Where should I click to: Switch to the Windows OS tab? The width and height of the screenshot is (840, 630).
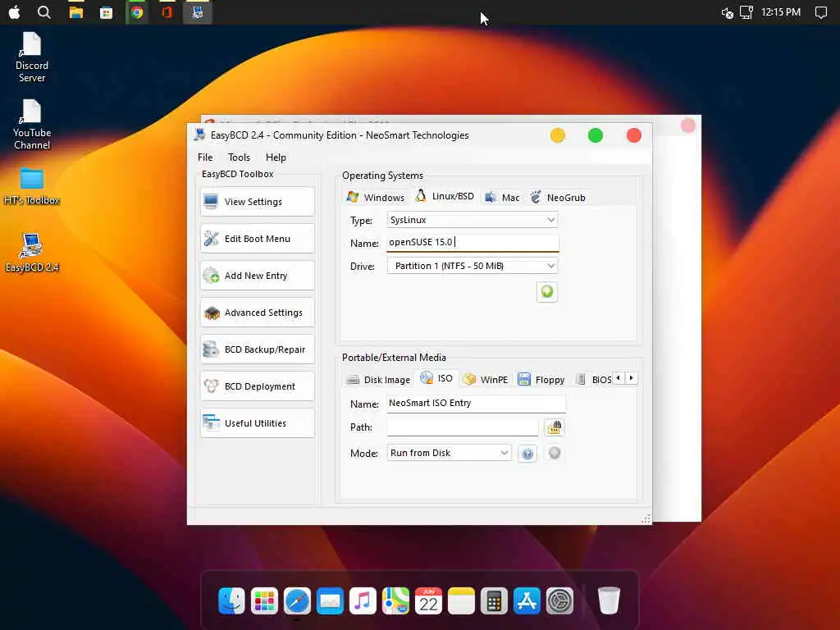(x=376, y=197)
